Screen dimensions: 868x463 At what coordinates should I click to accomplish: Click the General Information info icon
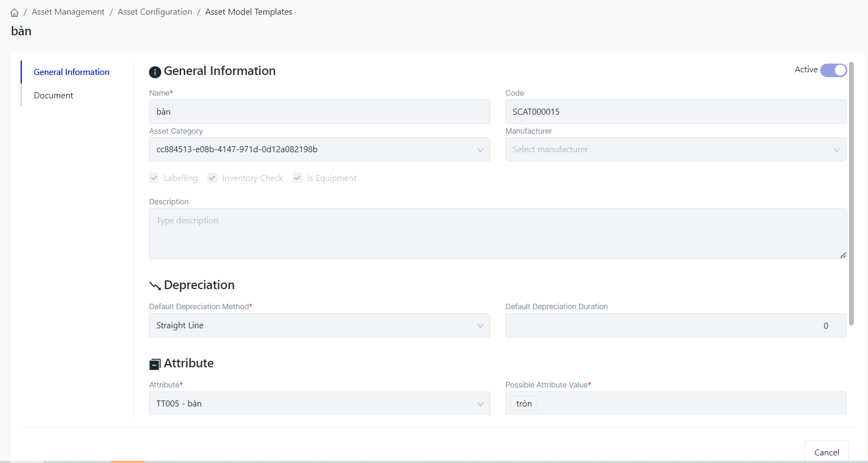point(155,72)
